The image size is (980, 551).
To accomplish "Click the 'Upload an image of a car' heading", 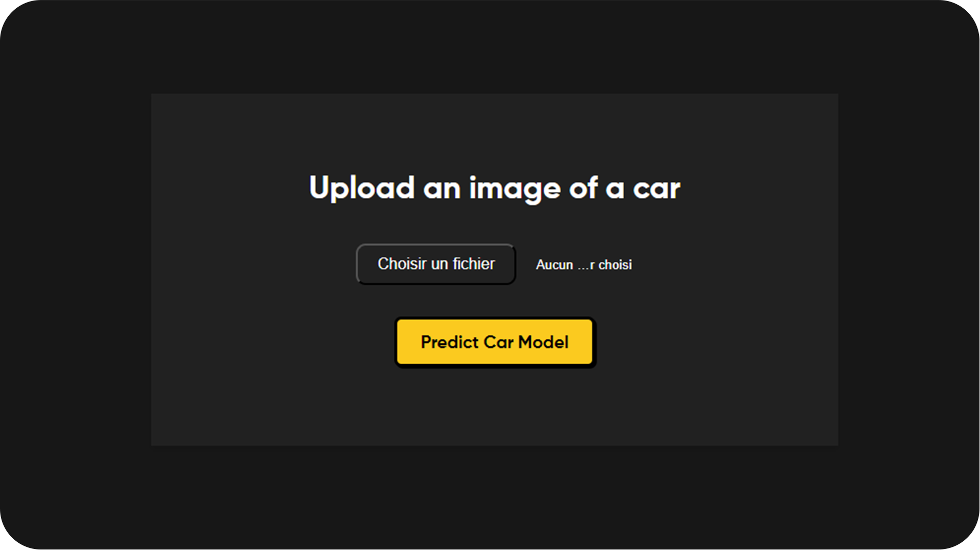I will point(494,188).
